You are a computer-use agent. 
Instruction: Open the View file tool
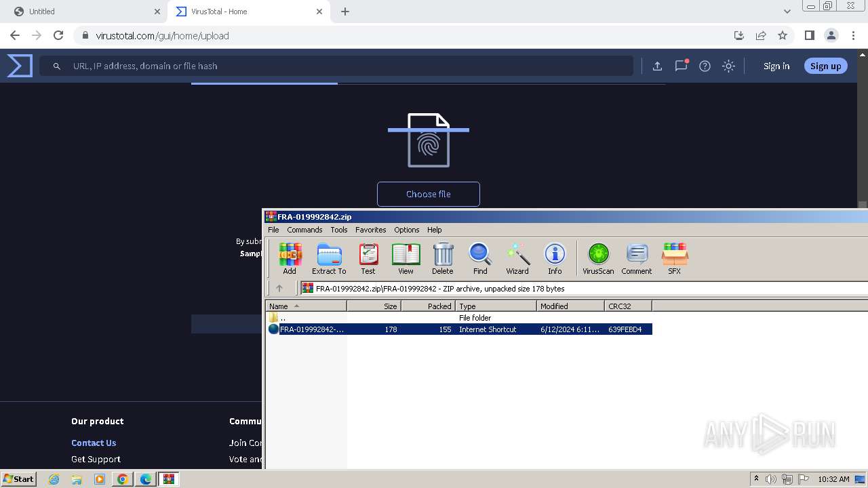[x=406, y=259]
